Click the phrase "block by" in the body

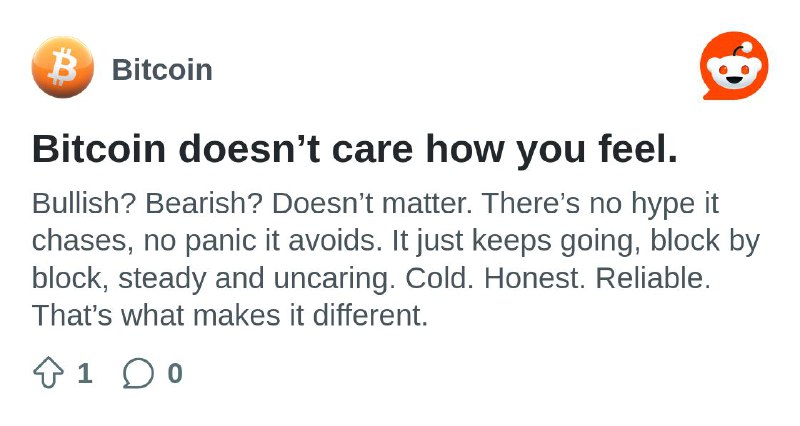click(x=705, y=241)
